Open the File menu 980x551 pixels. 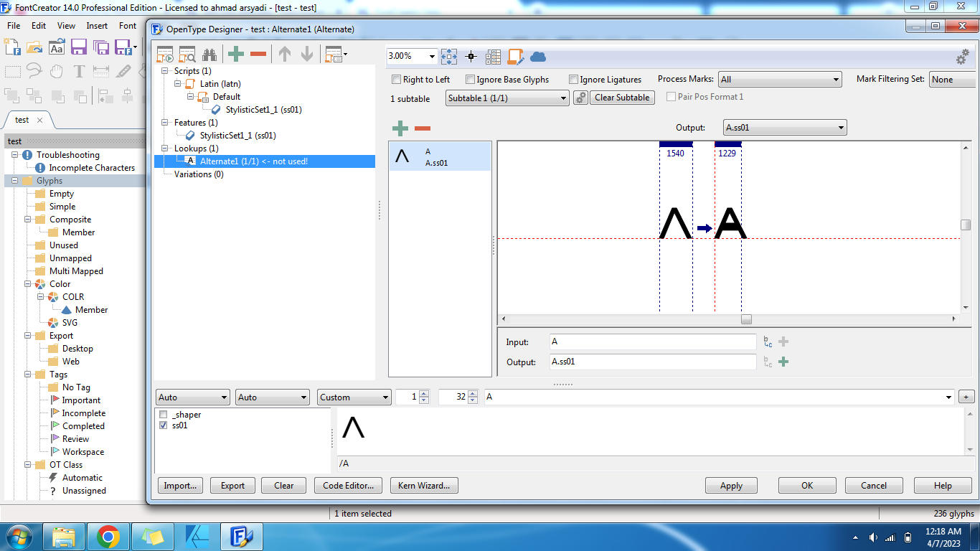14,26
